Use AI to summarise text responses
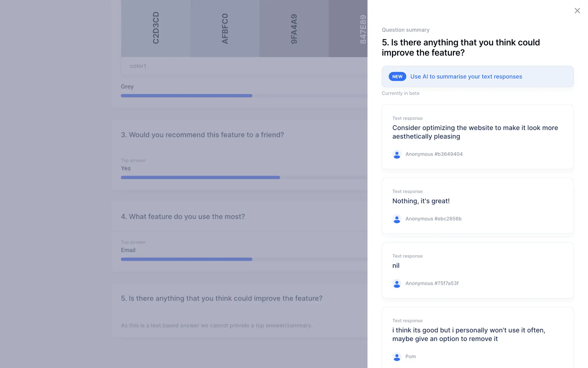This screenshot has width=588, height=368. tap(466, 77)
